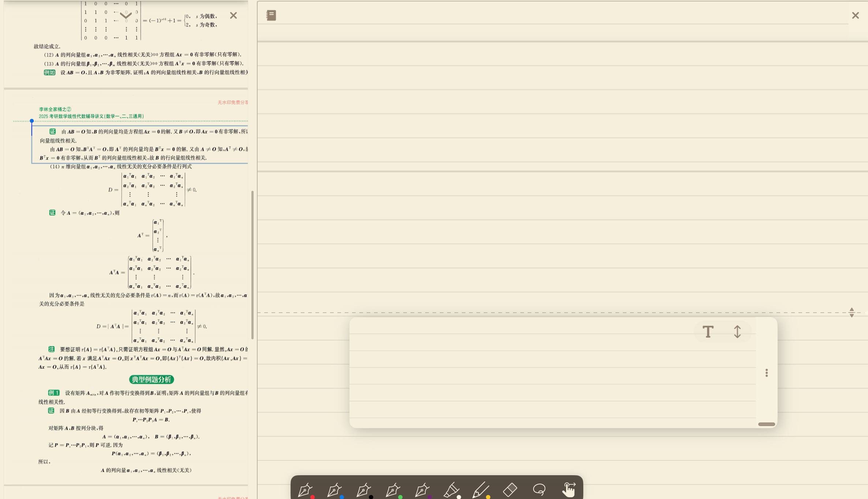Select the black fountain pen tool
The width and height of the screenshot is (868, 499).
tap(364, 490)
